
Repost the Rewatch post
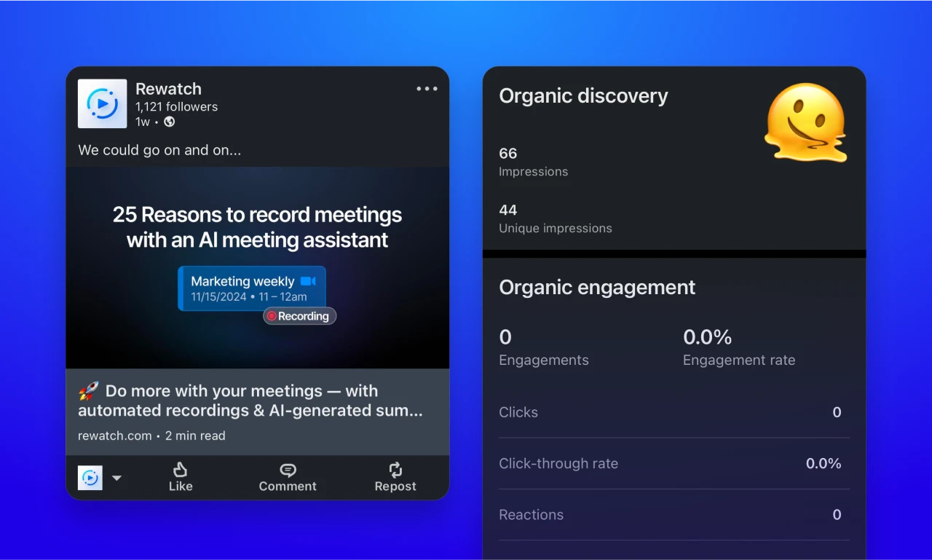[395, 478]
